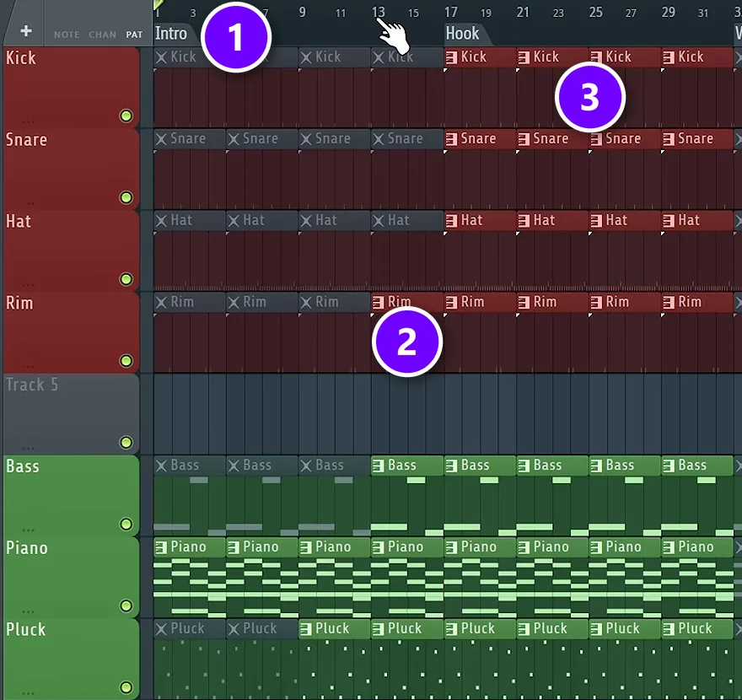Click muted X icon on Snare clip at bar 5
742x700 pixels.
click(x=234, y=139)
